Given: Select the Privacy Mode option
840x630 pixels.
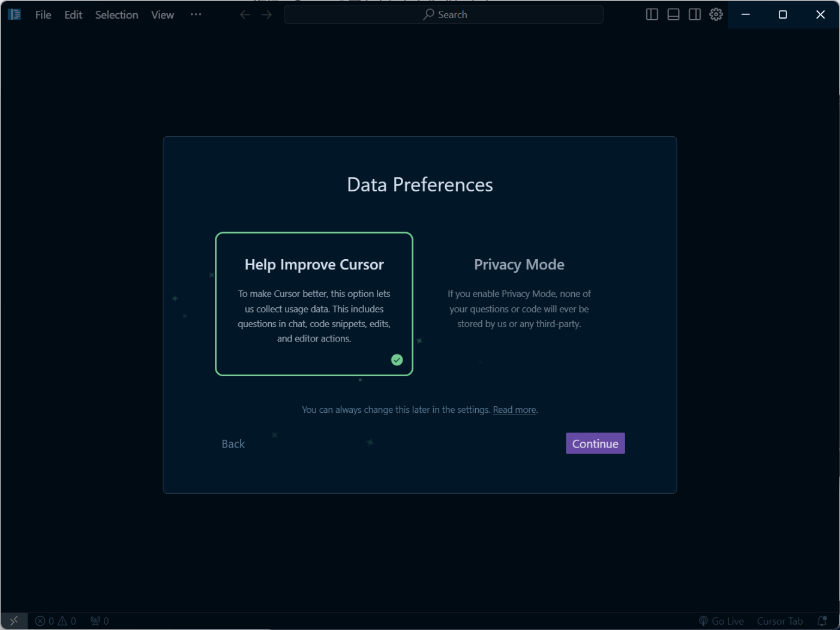Looking at the screenshot, I should [519, 304].
